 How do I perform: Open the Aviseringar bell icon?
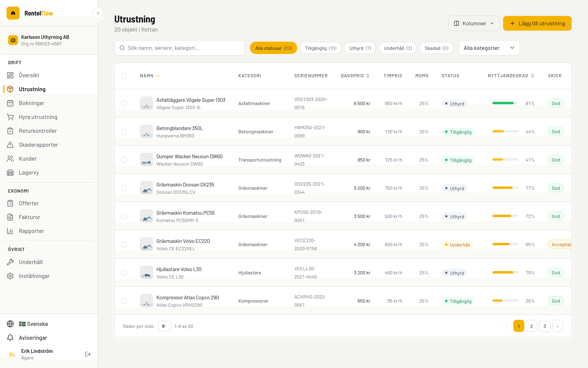(x=10, y=338)
